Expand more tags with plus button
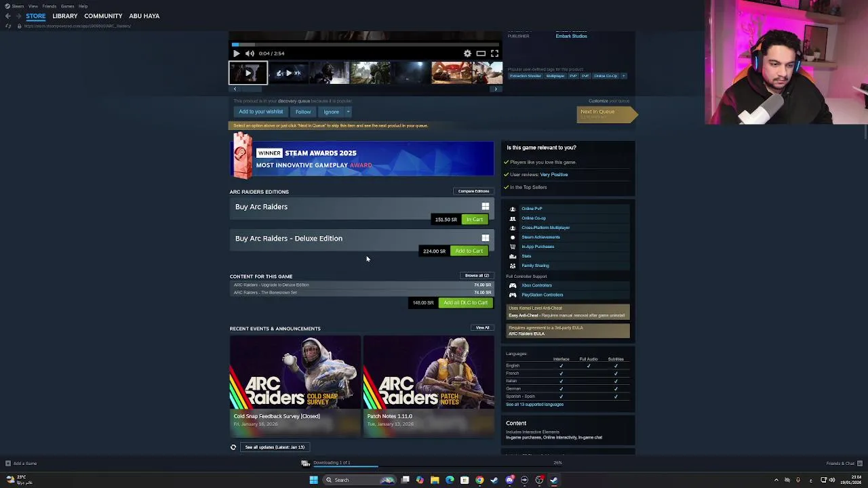 click(623, 76)
